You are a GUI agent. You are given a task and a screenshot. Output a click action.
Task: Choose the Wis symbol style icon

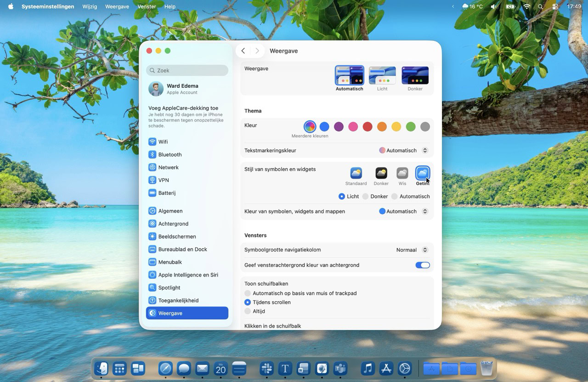pyautogui.click(x=402, y=173)
